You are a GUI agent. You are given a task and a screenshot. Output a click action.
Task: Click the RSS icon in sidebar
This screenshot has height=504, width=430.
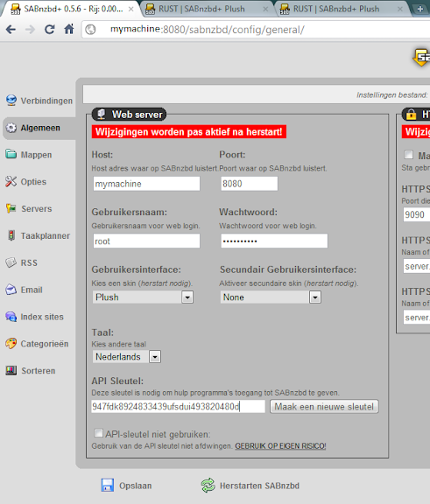[x=11, y=262]
